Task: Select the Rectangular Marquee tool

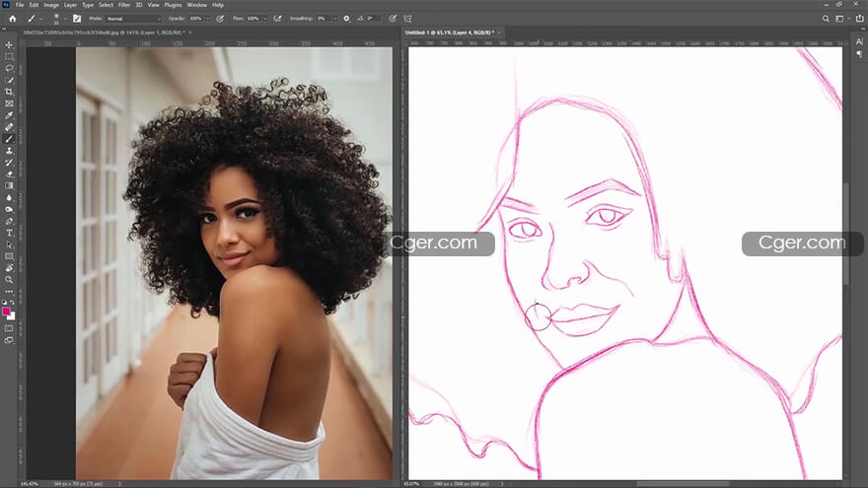Action: [x=9, y=56]
